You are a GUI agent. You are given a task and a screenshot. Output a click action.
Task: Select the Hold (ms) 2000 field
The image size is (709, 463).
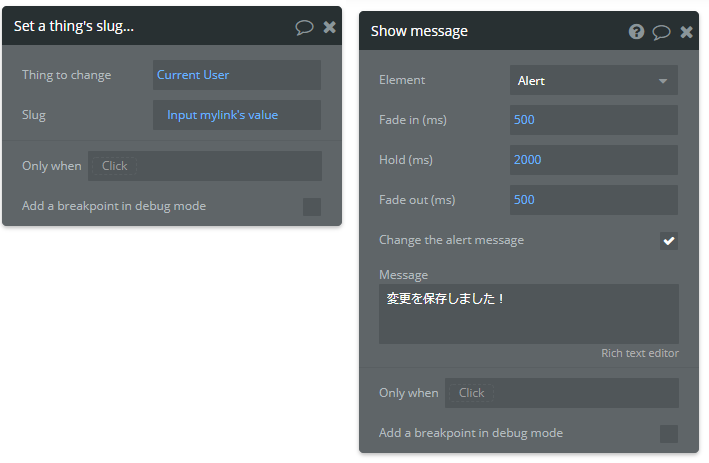click(593, 160)
